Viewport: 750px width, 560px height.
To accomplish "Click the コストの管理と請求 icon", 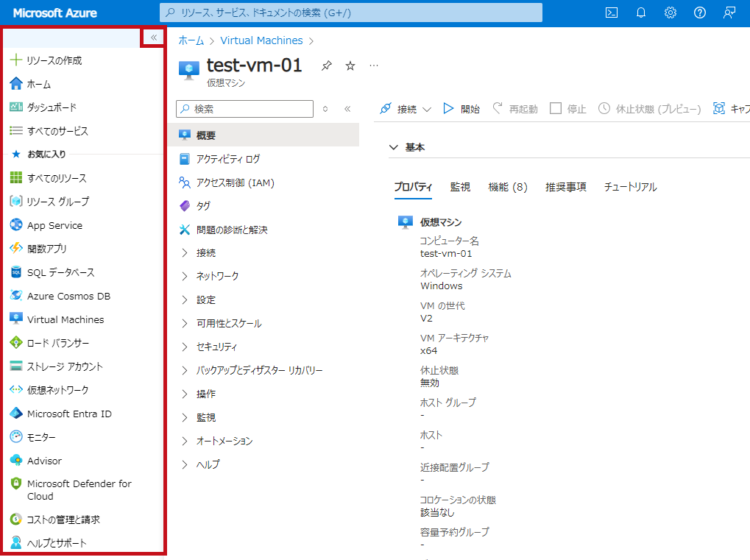I will coord(16,519).
